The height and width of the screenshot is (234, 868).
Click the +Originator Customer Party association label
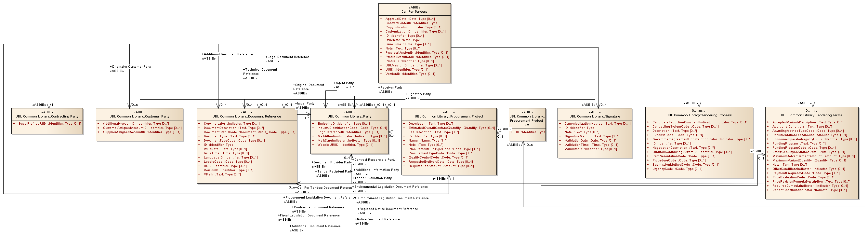point(131,67)
